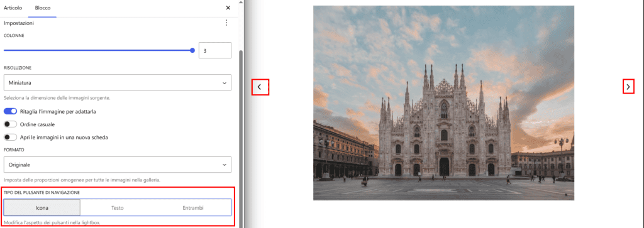Image resolution: width=644 pixels, height=228 pixels.
Task: Switch to the Articolo tab
Action: coord(13,8)
